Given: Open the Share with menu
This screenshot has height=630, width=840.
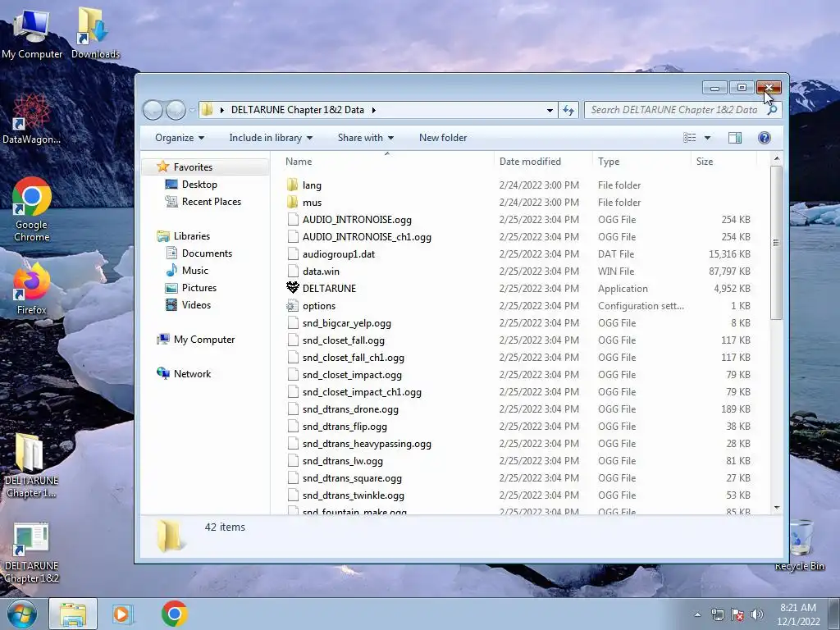Looking at the screenshot, I should [365, 138].
